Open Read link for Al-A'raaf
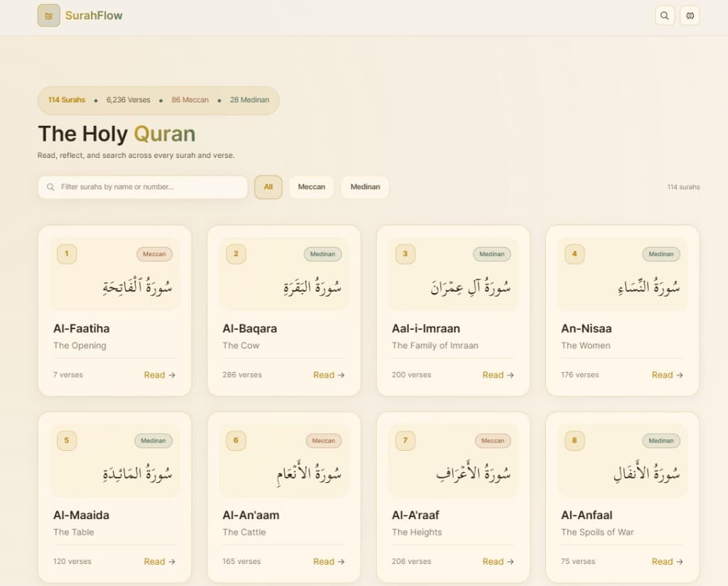Viewport: 728px width, 586px height. [498, 561]
